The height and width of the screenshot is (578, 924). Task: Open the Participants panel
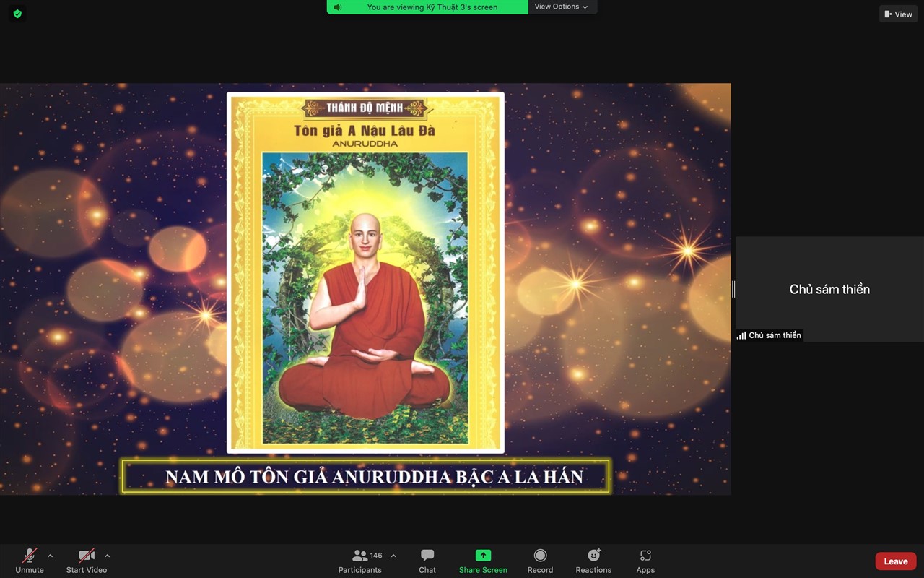pos(360,561)
